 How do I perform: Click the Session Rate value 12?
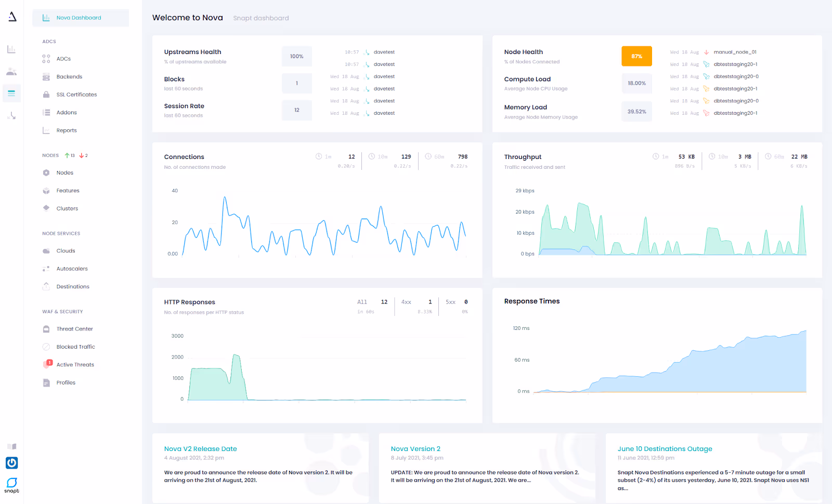[297, 110]
